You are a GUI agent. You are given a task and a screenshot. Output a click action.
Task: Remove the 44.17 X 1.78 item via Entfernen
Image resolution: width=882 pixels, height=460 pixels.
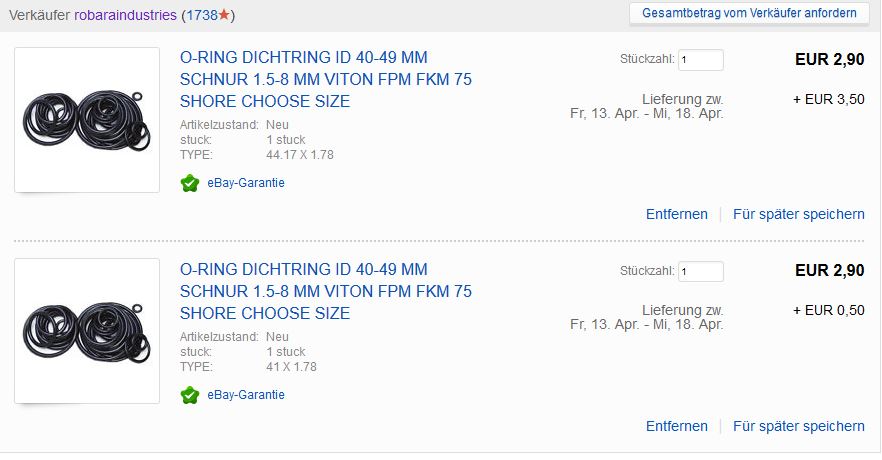[676, 214]
